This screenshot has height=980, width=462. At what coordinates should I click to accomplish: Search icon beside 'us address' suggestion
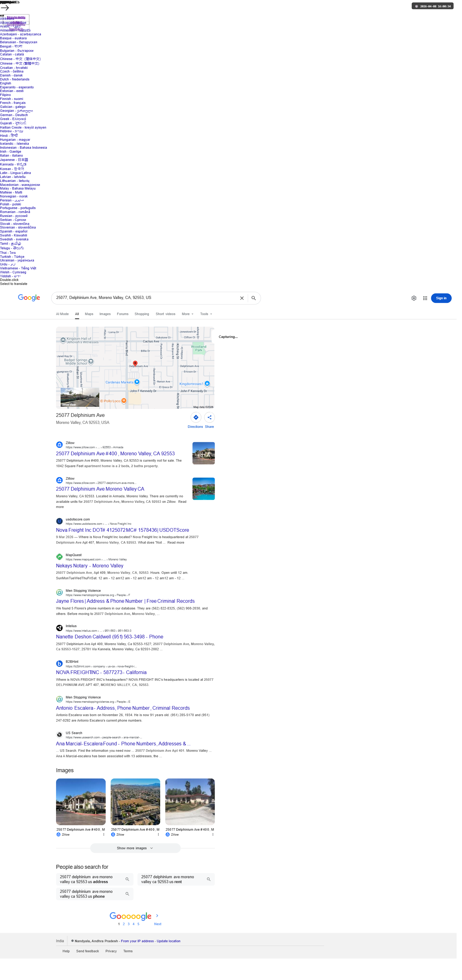(127, 879)
